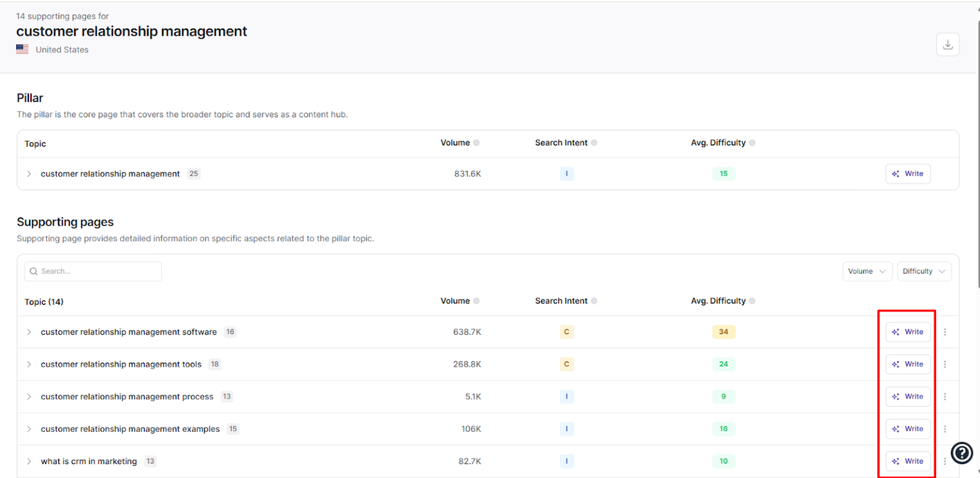The image size is (980, 478).
Task: Click the 831.6K volume value
Action: tap(468, 174)
